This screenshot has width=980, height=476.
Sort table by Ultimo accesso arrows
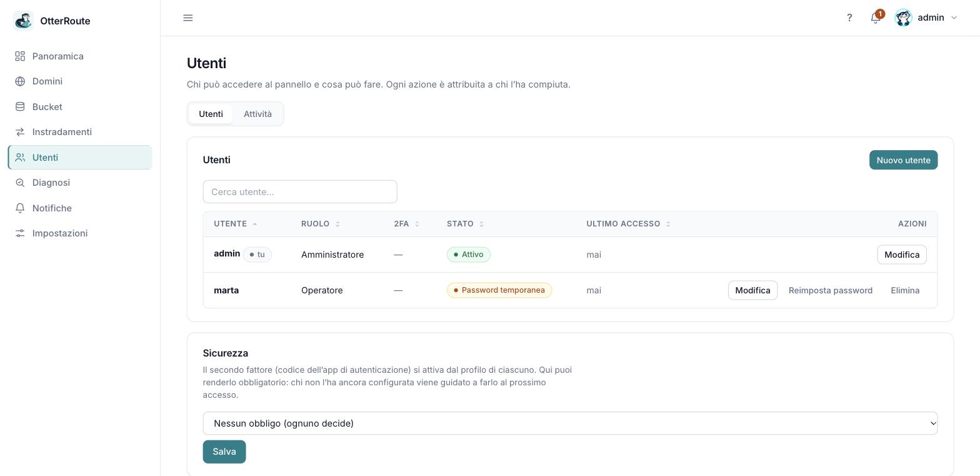[668, 224]
